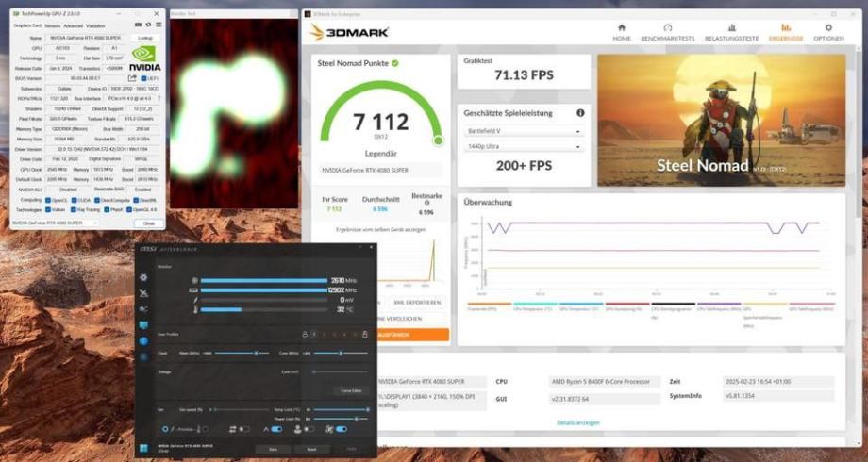Viewport: 868px width, 462px height.
Task: Click the Close button in GPU-Z
Action: (x=149, y=223)
